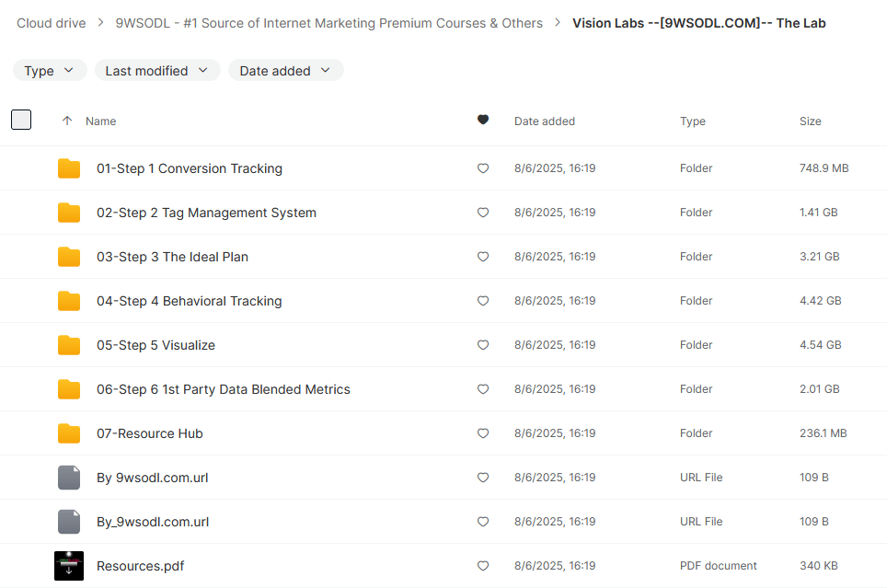Open the Date added filter dropdown
Screen dimensions: 887x588
(285, 71)
